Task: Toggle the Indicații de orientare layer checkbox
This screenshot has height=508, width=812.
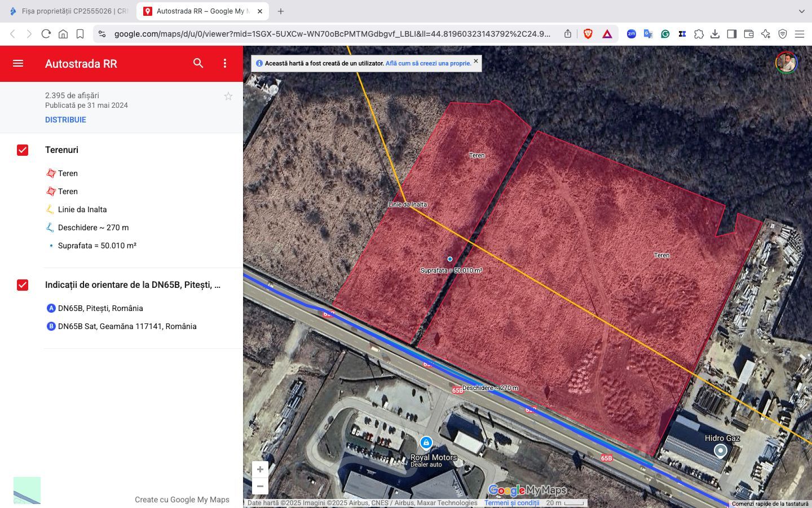Action: [23, 285]
